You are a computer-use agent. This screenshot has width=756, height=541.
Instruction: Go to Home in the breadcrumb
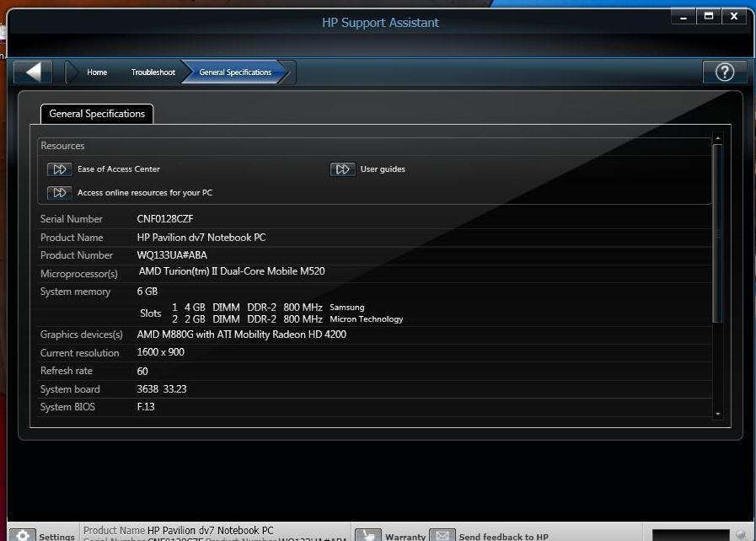(97, 72)
